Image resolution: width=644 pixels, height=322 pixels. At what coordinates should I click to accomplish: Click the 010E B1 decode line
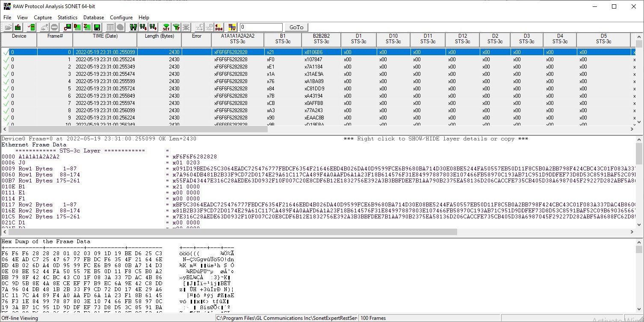pyautogui.click(x=100, y=187)
